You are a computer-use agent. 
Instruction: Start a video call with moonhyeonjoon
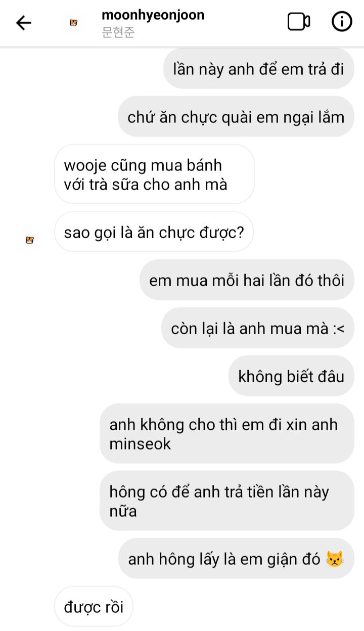[x=299, y=22]
